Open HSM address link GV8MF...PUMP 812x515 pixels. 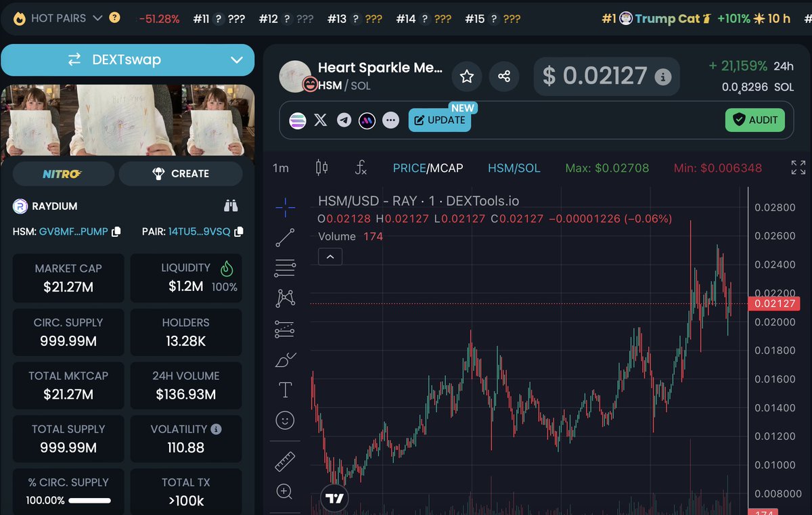pyautogui.click(x=74, y=231)
